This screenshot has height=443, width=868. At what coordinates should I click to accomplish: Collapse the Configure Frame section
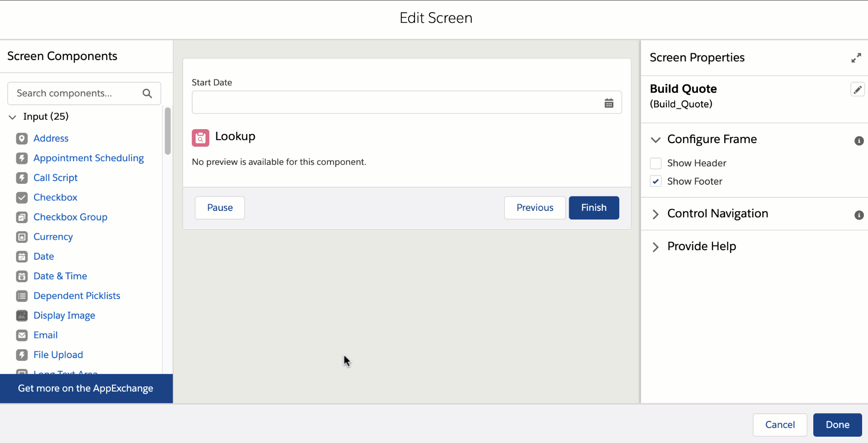(656, 140)
